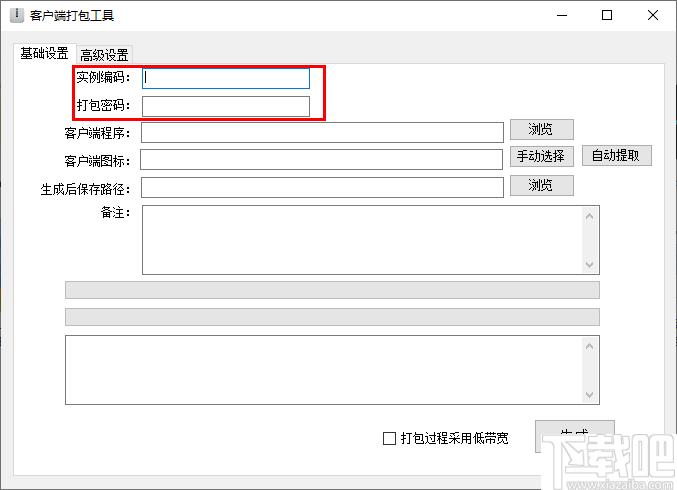Click into the 打包密码 field
Screen dimensions: 677x490
click(226, 106)
